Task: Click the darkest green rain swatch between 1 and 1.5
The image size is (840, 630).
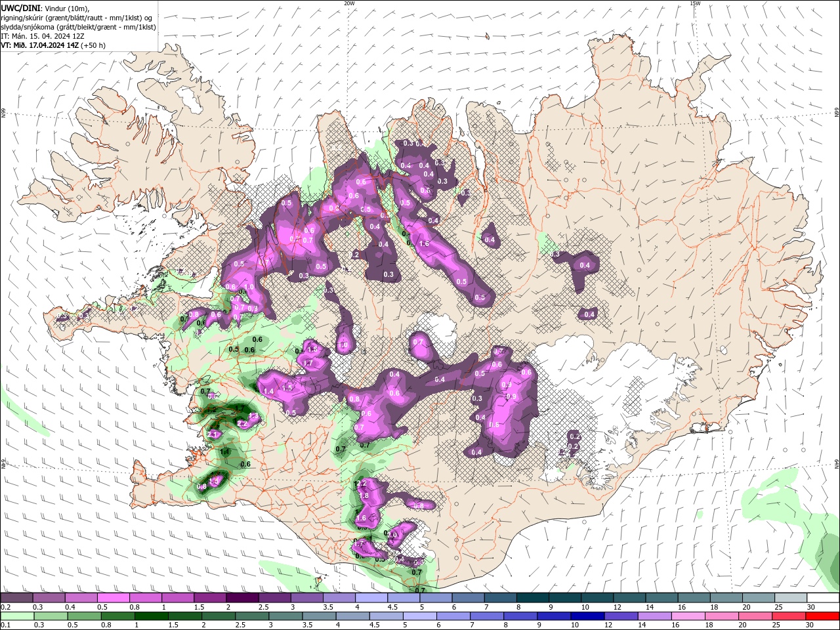Action: (151, 616)
